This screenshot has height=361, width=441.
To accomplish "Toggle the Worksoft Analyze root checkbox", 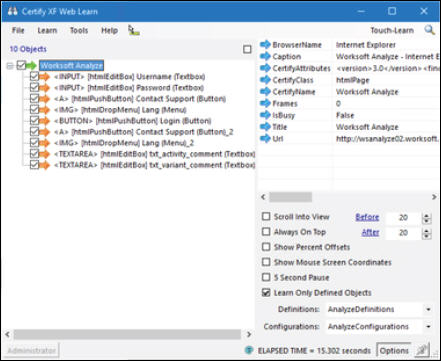I will tap(21, 65).
